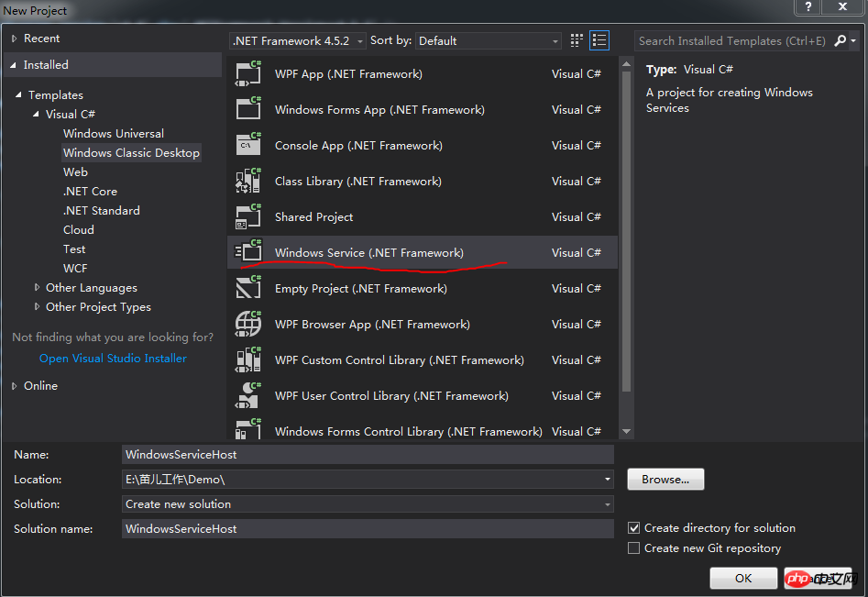Select Windows Forms Control Library template name
The height and width of the screenshot is (597, 868).
pos(409,431)
